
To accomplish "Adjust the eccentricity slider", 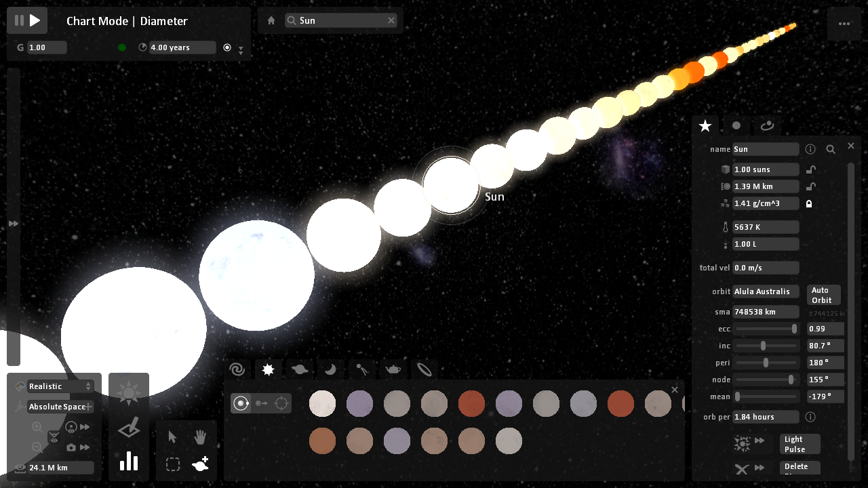I will pos(766,329).
